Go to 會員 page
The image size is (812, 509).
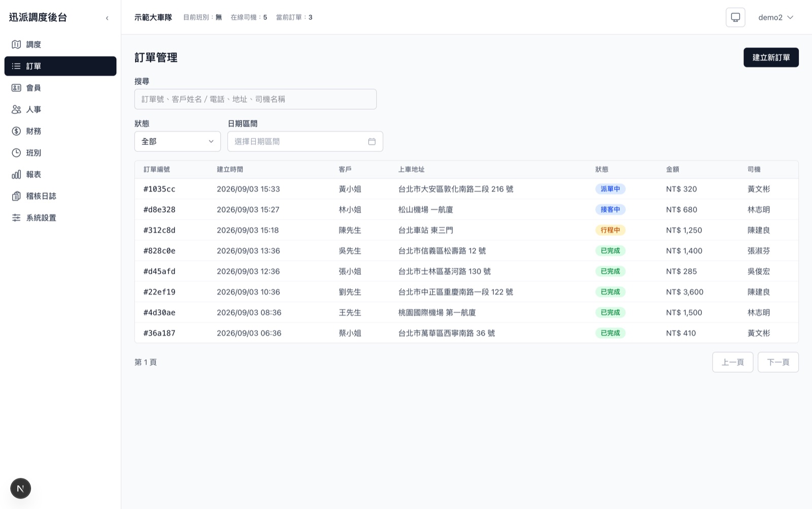[60, 88]
